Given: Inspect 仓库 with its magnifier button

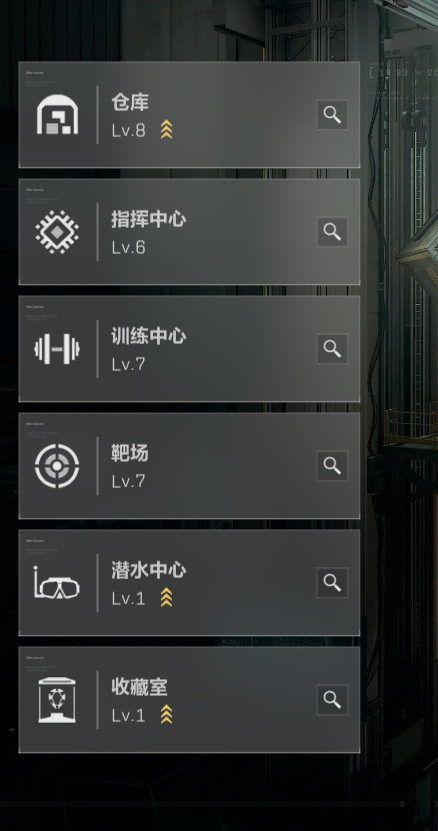Looking at the screenshot, I should point(332,114).
